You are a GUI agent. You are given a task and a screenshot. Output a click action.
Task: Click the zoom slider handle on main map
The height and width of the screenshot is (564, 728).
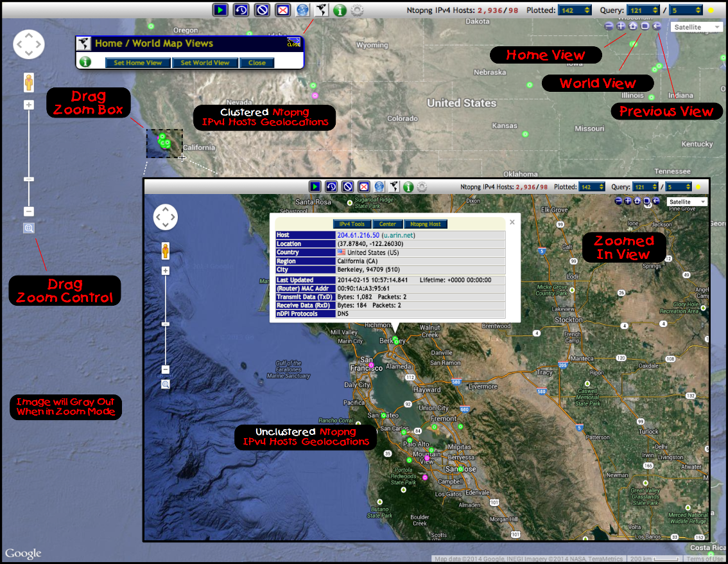point(29,179)
